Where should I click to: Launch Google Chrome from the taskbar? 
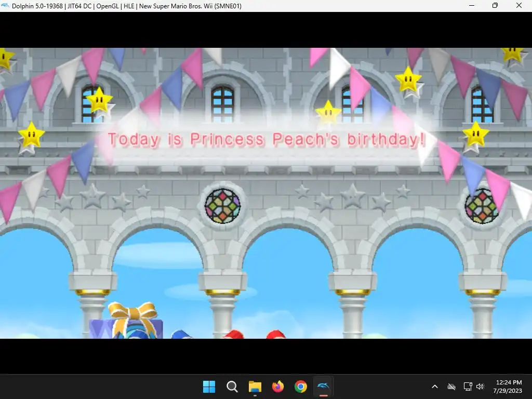click(301, 387)
